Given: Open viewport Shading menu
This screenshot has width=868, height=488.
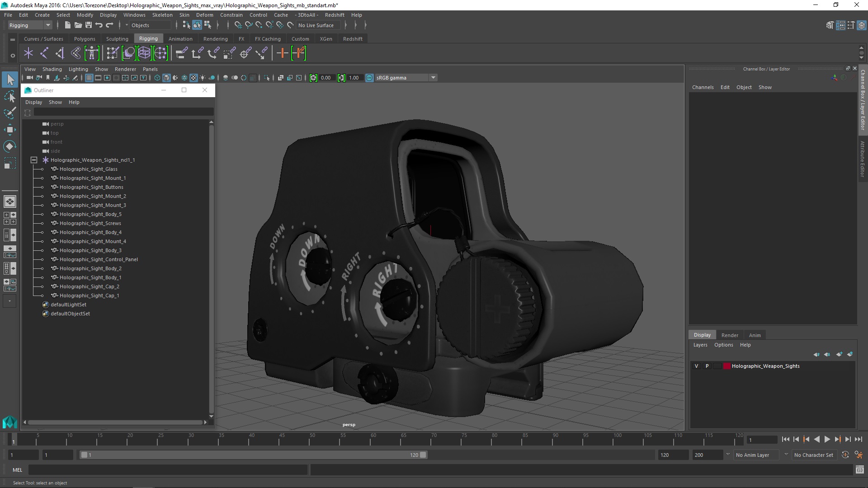Looking at the screenshot, I should [52, 69].
